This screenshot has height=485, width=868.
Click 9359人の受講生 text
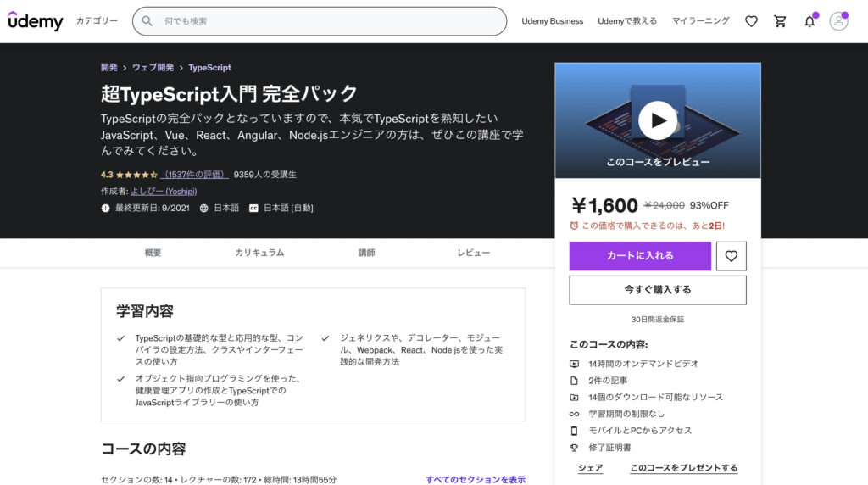[264, 175]
